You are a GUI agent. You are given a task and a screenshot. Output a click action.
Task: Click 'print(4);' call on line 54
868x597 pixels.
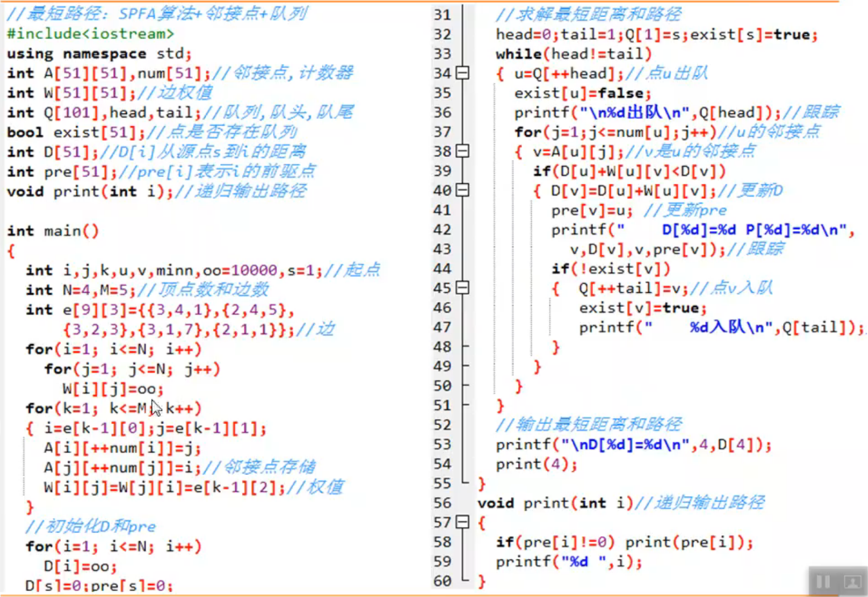(x=537, y=464)
